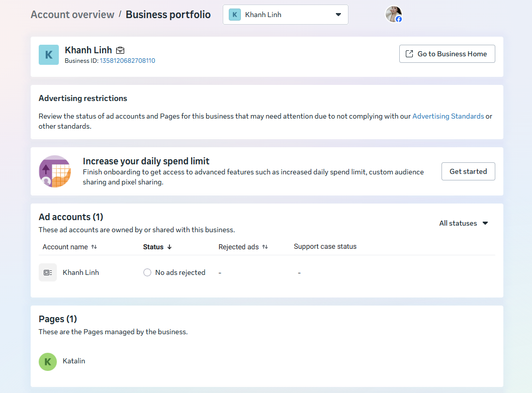
Task: Click the sort arrows beside Rejected ads
Action: click(265, 247)
